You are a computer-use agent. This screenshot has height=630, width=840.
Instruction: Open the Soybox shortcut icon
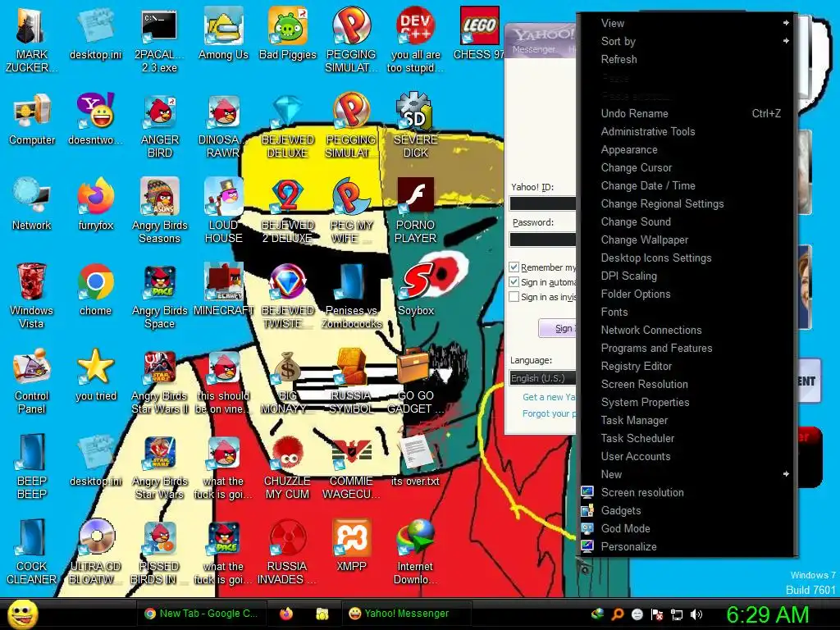point(416,290)
